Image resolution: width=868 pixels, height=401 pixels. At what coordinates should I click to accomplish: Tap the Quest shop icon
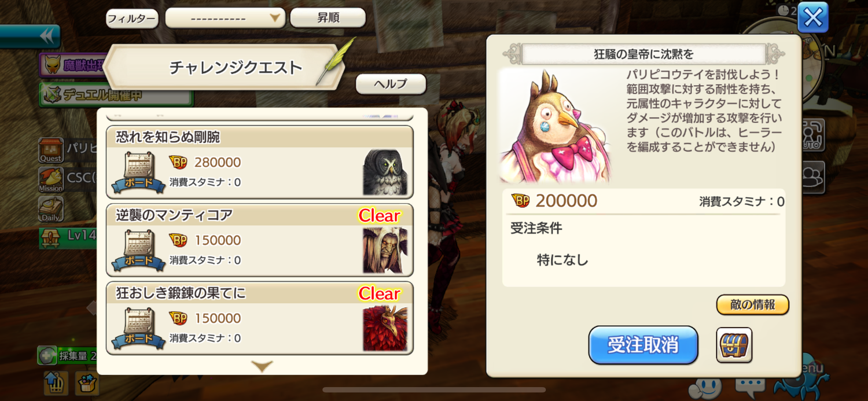coord(51,150)
